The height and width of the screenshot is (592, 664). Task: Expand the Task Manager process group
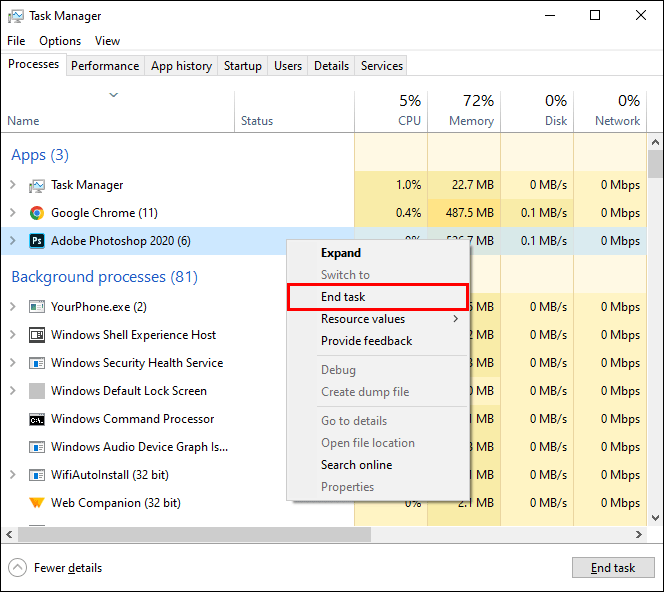13,185
